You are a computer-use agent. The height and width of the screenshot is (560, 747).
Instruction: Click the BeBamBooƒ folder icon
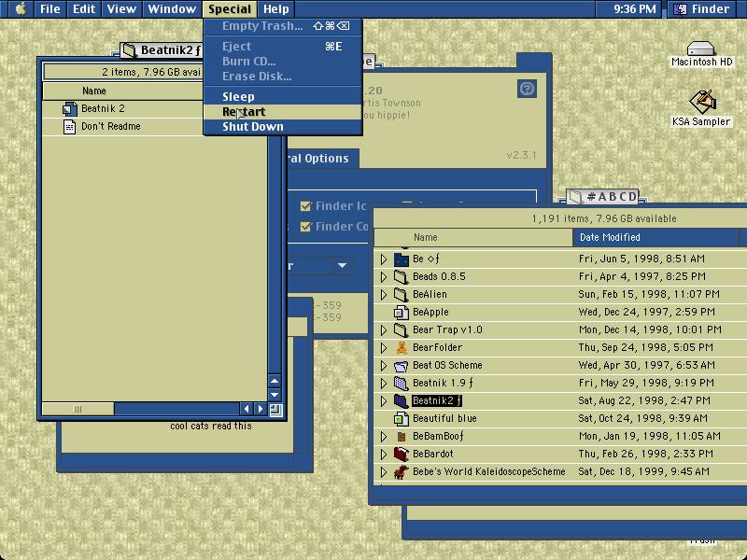point(402,437)
